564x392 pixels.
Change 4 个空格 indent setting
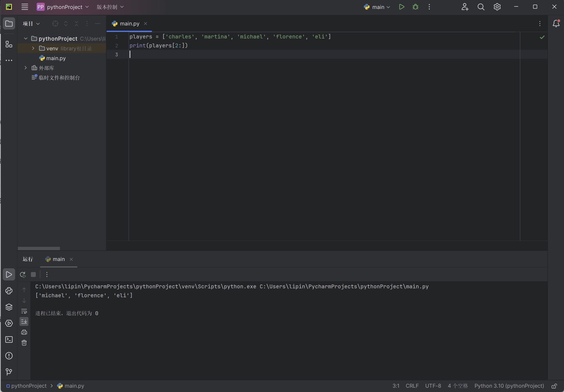pyautogui.click(x=458, y=386)
